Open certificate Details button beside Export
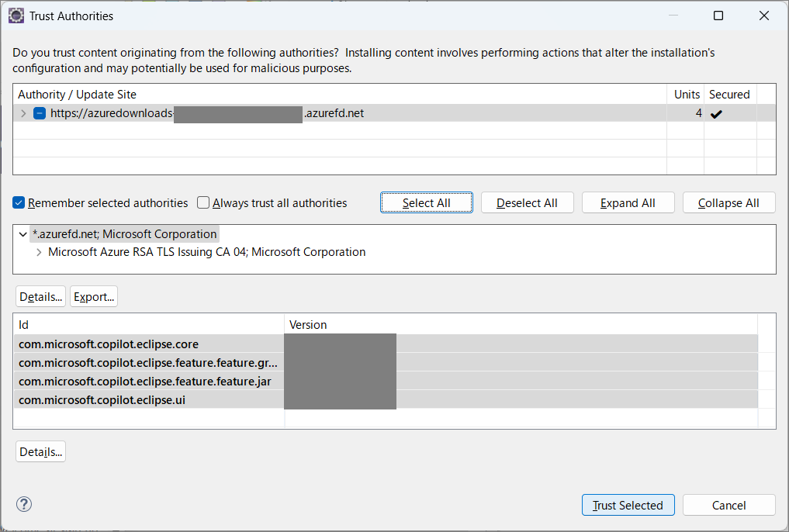This screenshot has width=789, height=532. (x=41, y=297)
